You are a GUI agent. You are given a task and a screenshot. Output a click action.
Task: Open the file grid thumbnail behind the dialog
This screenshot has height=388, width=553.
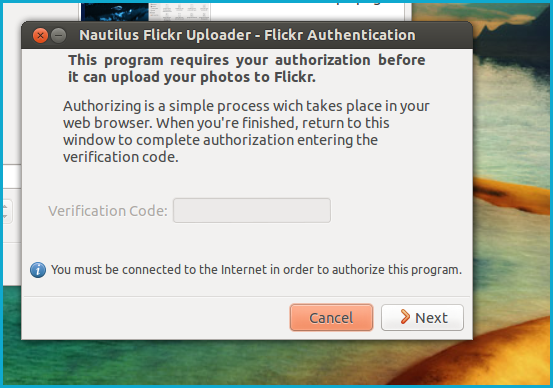tap(179, 12)
